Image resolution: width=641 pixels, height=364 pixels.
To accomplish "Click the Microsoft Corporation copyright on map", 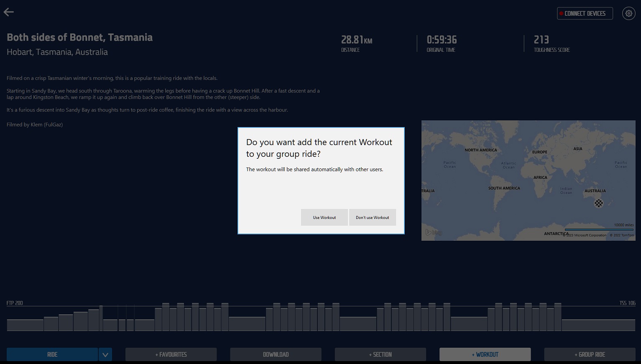I will [x=585, y=235].
